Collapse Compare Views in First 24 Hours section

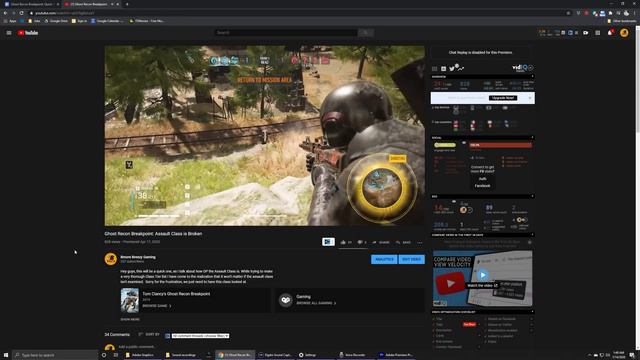point(532,235)
